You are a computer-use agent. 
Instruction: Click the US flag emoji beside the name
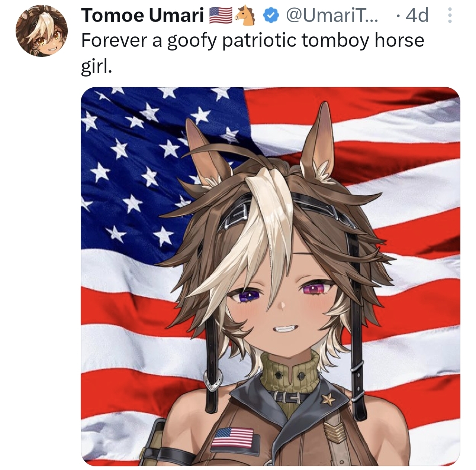click(x=220, y=15)
